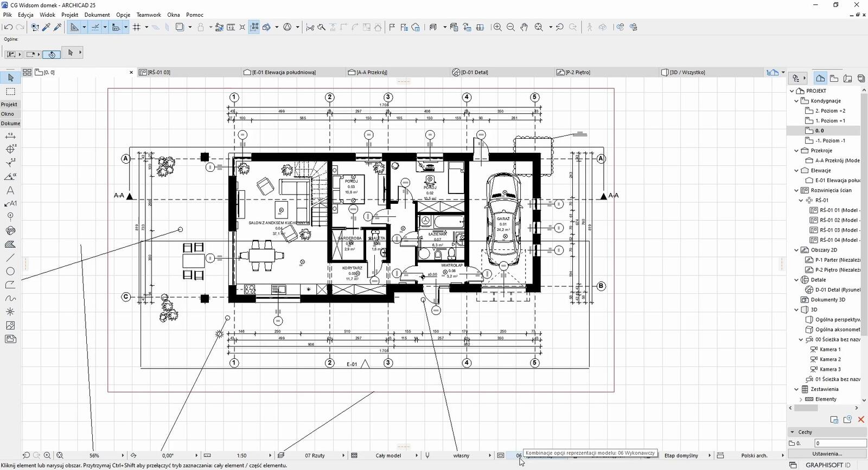Image resolution: width=868 pixels, height=470 pixels.
Task: Toggle the grid snap display icon
Action: pyautogui.click(x=137, y=27)
